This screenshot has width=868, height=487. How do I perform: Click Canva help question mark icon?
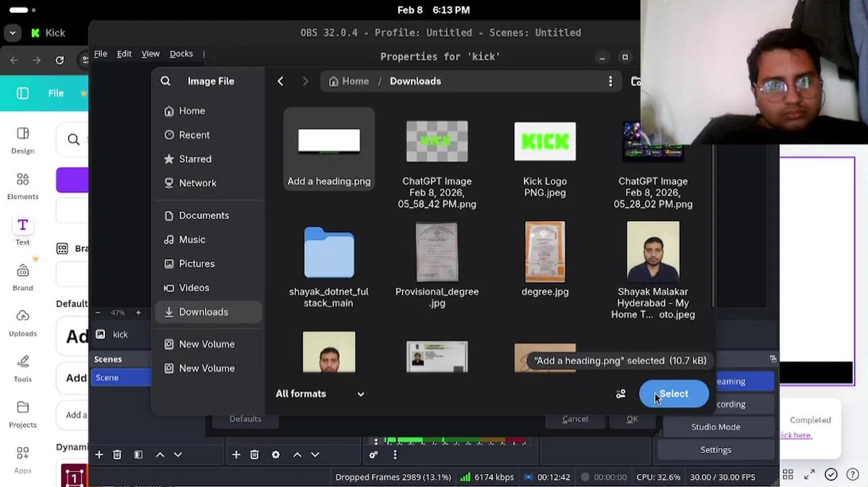coord(852,474)
